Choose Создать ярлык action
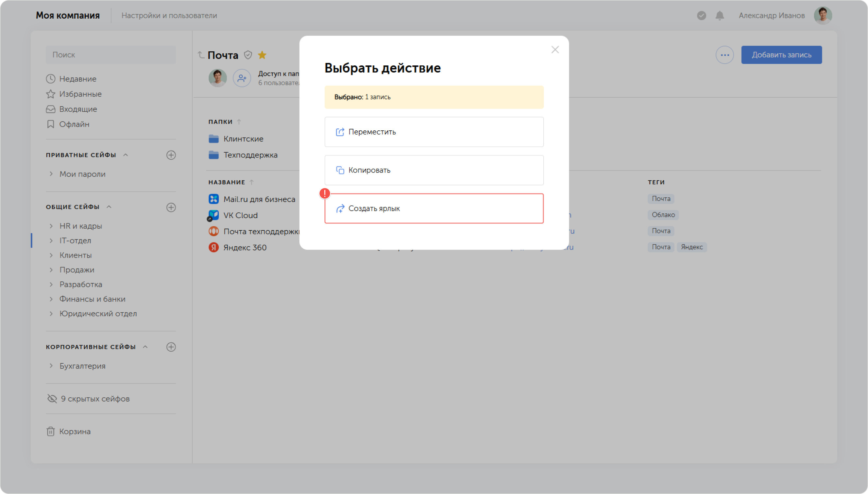The width and height of the screenshot is (868, 494). tap(434, 208)
